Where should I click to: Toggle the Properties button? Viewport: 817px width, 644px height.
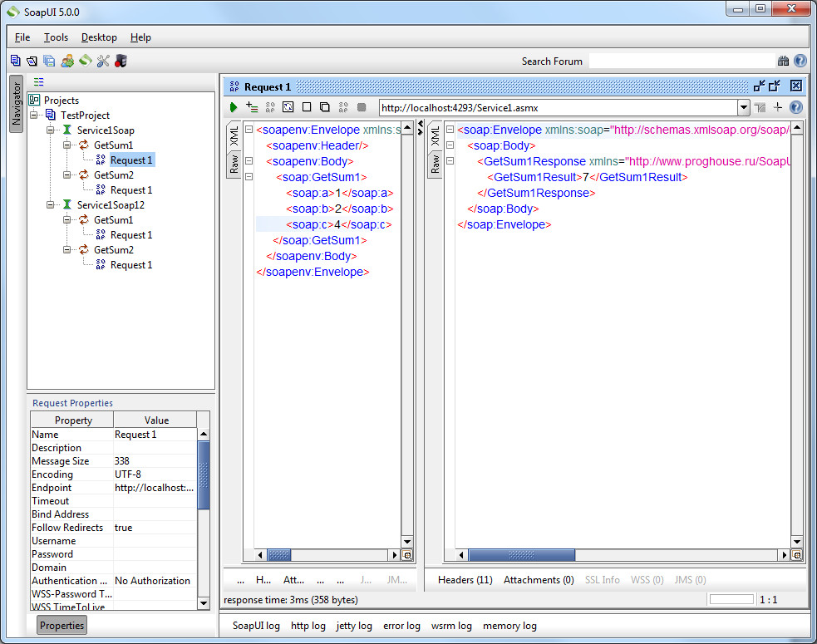click(62, 625)
